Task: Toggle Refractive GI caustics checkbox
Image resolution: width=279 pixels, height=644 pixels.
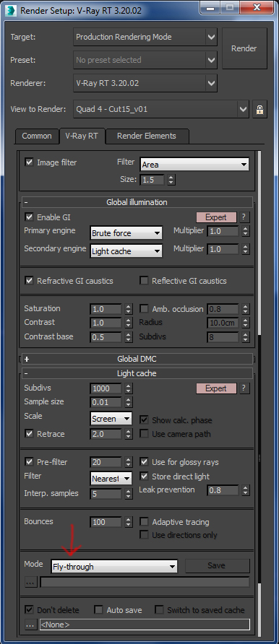Action: point(29,281)
